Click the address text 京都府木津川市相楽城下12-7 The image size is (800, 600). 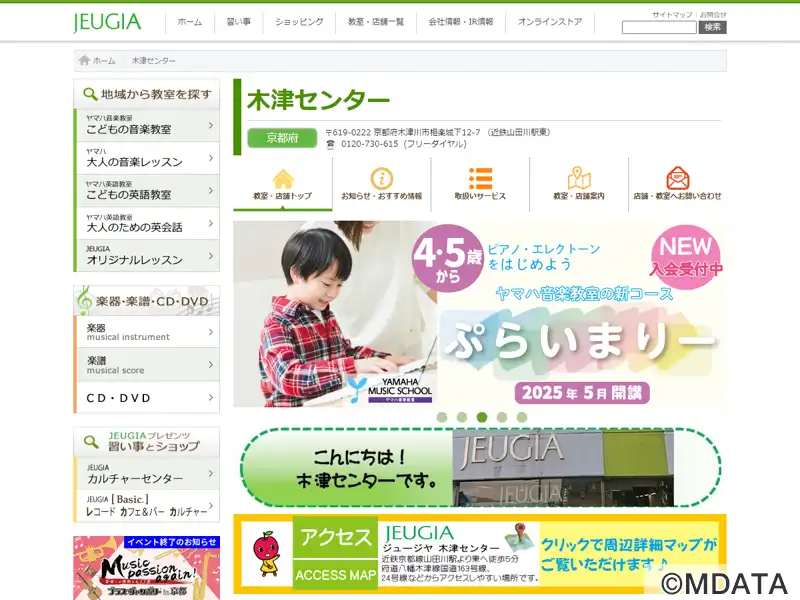427,132
